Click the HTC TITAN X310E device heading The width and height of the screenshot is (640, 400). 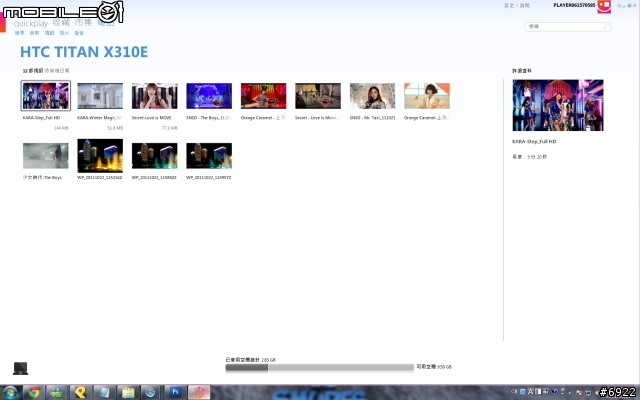(x=84, y=52)
